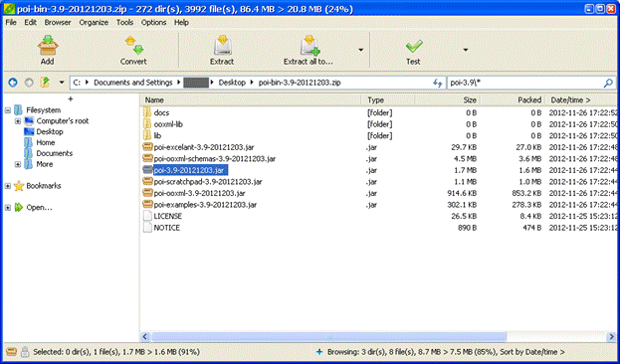Click the padlock icon in status bar

point(25,351)
